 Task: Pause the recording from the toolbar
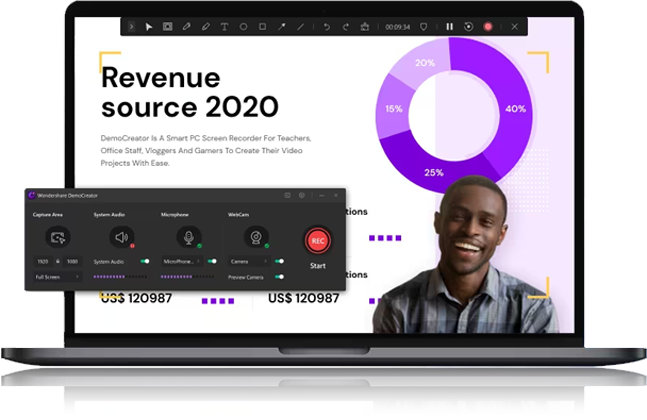tap(450, 26)
